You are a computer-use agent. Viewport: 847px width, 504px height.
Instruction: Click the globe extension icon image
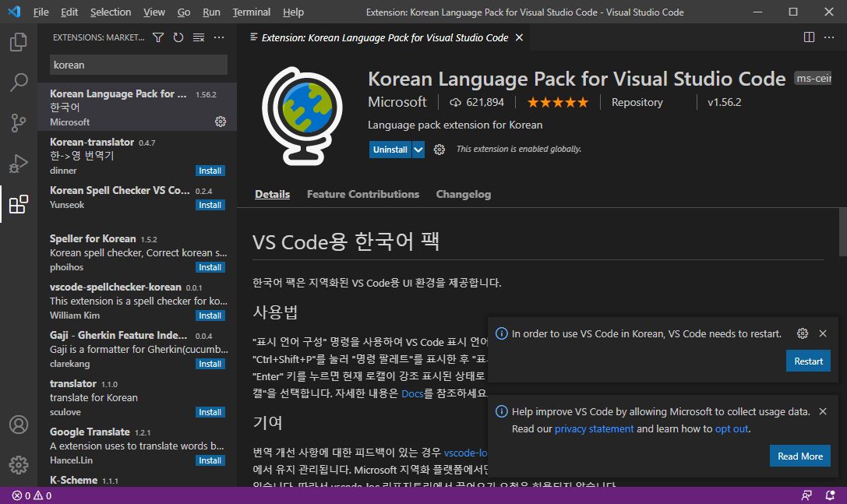(x=302, y=115)
